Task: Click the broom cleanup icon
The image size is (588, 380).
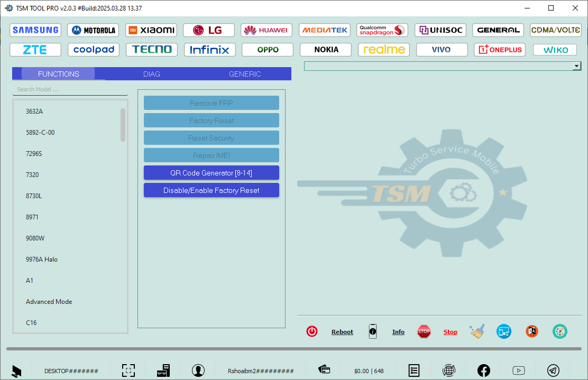Action: click(x=477, y=331)
